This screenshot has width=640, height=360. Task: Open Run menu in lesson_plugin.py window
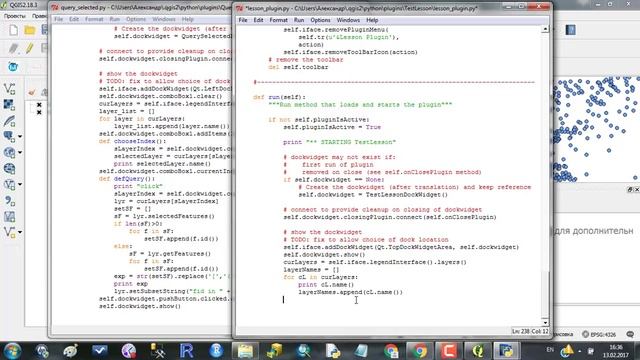pos(299,20)
